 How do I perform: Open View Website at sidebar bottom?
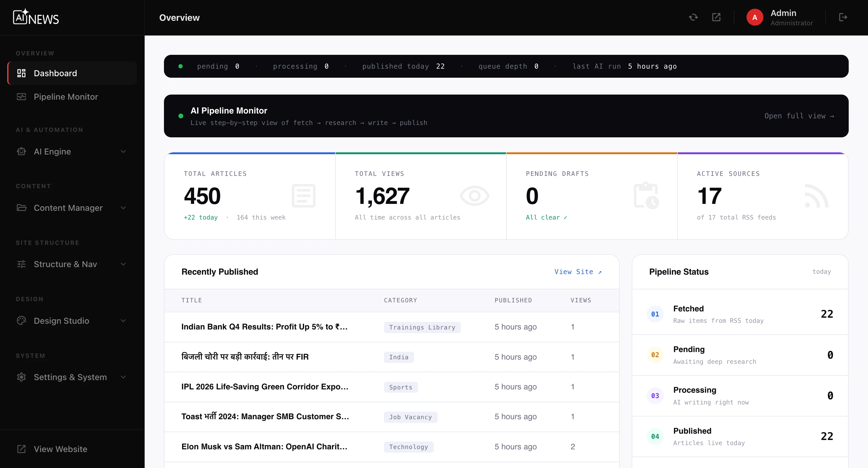coord(60,449)
